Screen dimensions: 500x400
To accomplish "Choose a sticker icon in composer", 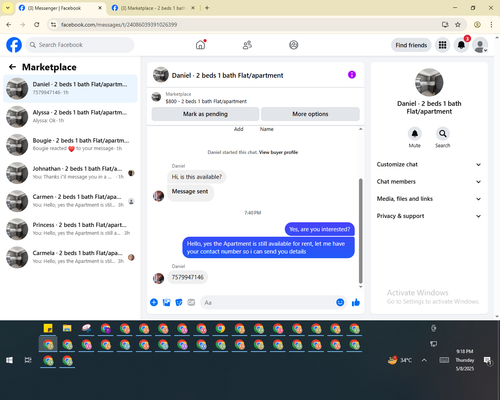I will point(179,302).
